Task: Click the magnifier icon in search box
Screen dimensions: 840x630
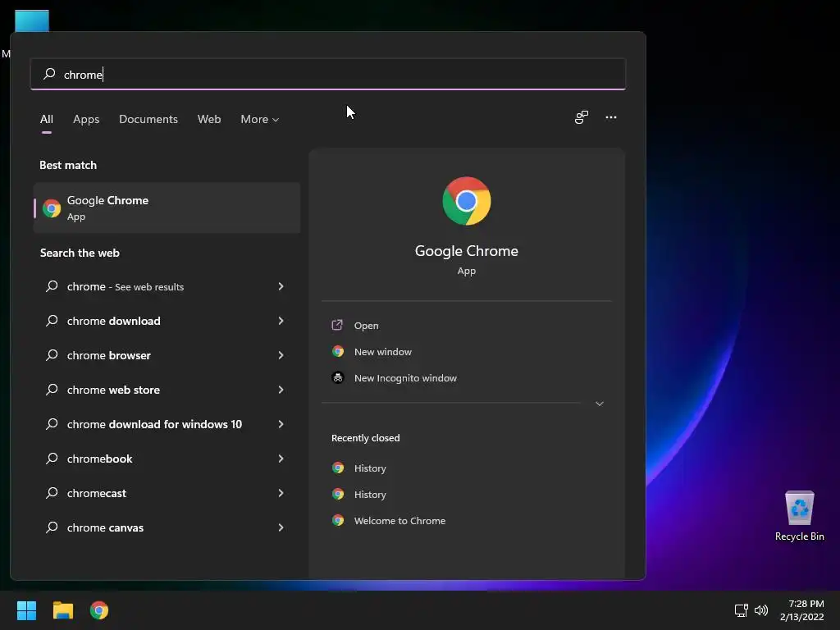Action: click(x=49, y=74)
